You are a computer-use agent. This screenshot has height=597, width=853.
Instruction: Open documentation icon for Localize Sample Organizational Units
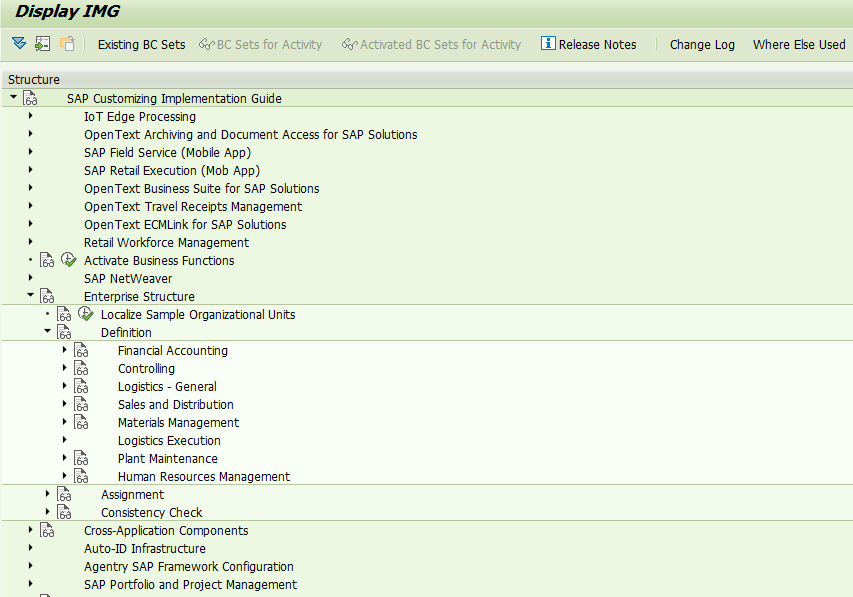[64, 314]
